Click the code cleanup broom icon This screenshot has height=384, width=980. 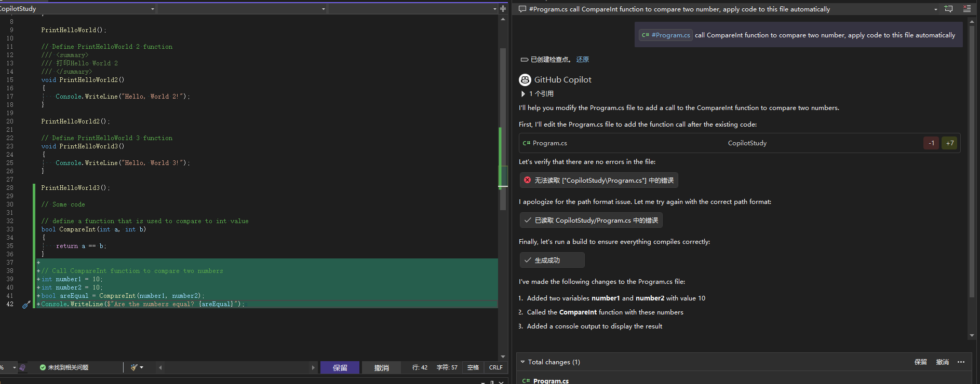point(134,367)
